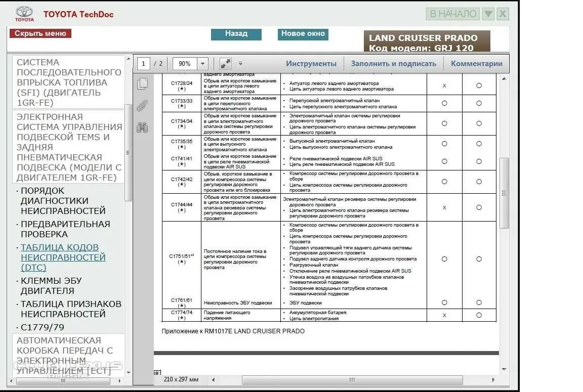Click the left menu horizontal scrollbar thumb

coord(63,381)
